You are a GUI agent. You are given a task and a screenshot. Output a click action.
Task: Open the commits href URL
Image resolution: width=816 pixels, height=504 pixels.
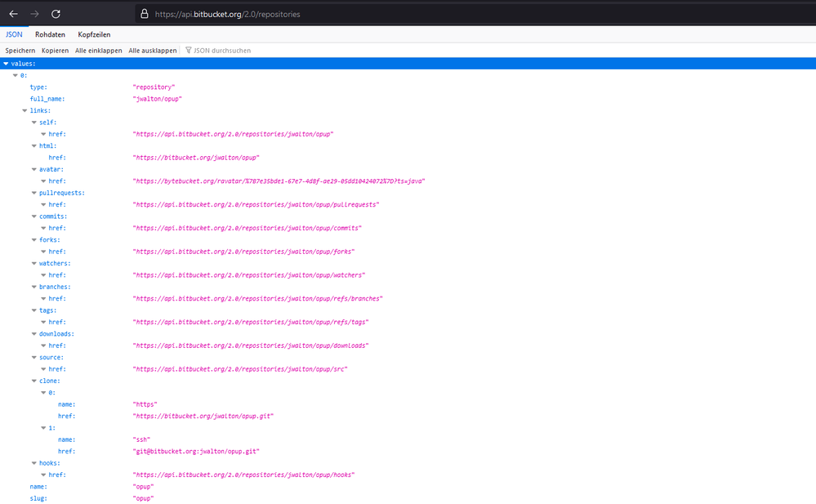(247, 228)
